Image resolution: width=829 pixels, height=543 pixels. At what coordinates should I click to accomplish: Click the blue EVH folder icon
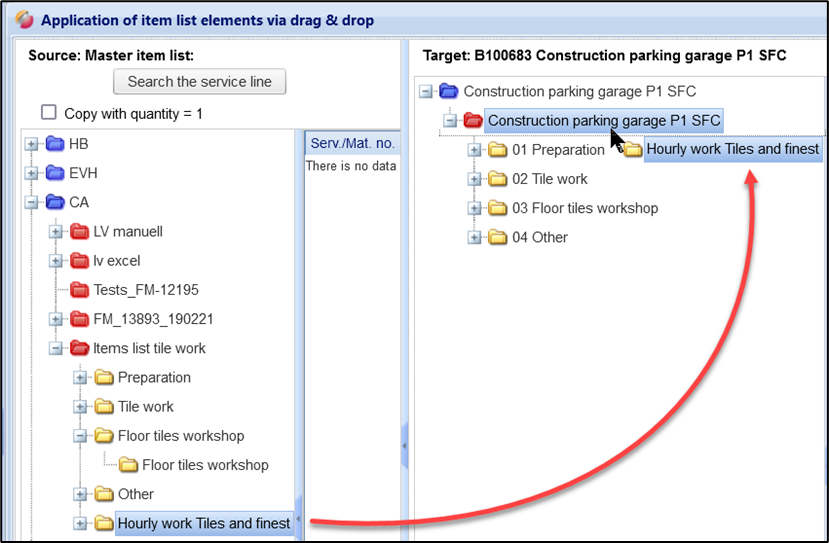pyautogui.click(x=54, y=173)
